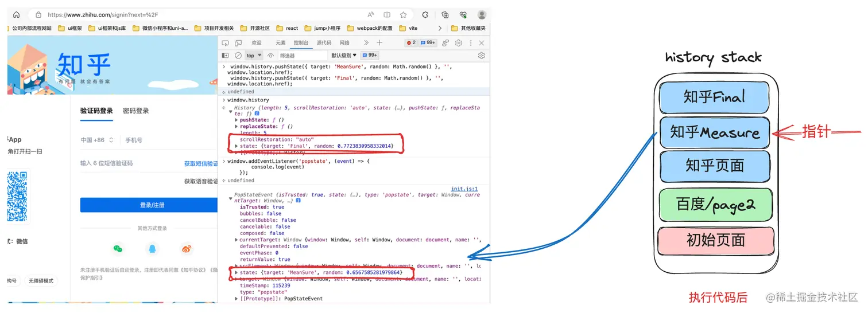Open DevTools three-dot more menu
868x313 pixels.
coord(471,43)
